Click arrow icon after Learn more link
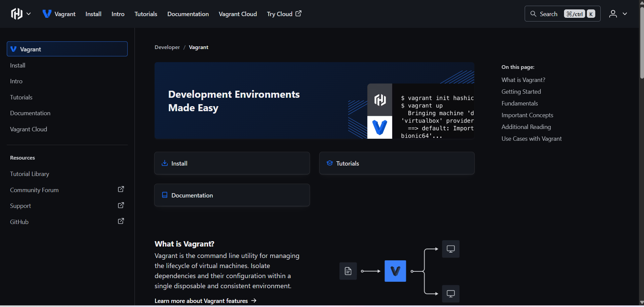This screenshot has width=644, height=307. pos(254,301)
